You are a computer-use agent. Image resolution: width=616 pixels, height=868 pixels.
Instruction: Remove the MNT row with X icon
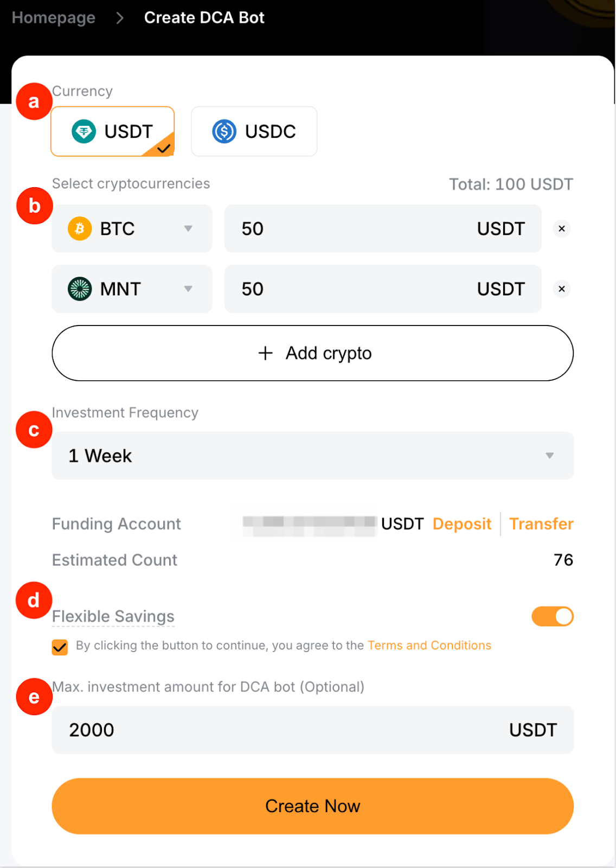[562, 289]
